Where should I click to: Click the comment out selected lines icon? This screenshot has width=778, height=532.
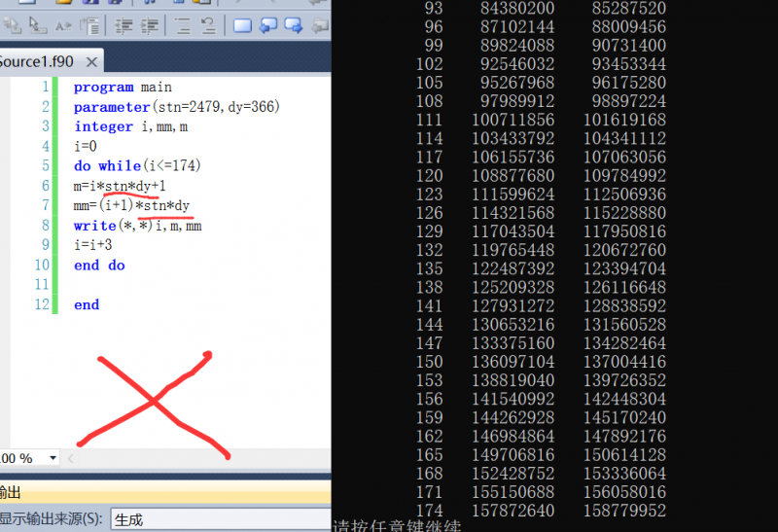coord(182,25)
